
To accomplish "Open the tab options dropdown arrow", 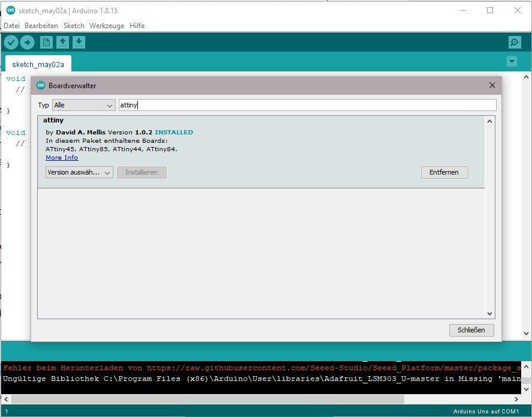I will point(512,62).
